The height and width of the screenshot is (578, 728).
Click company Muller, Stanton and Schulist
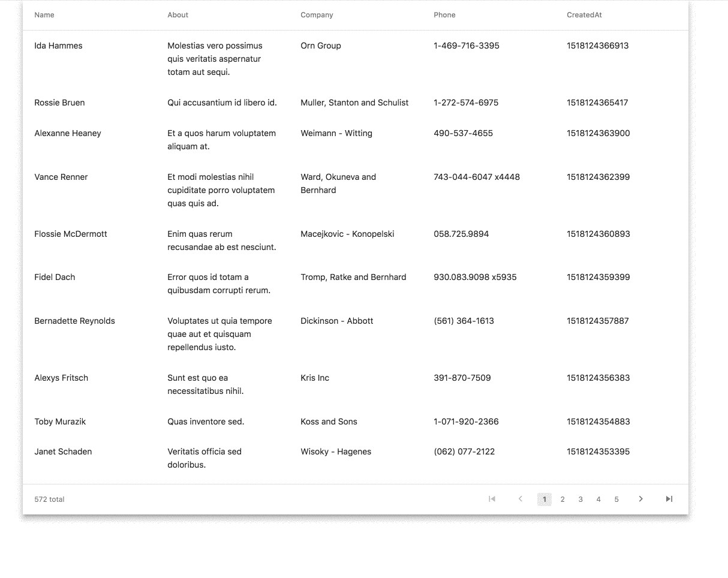click(354, 103)
